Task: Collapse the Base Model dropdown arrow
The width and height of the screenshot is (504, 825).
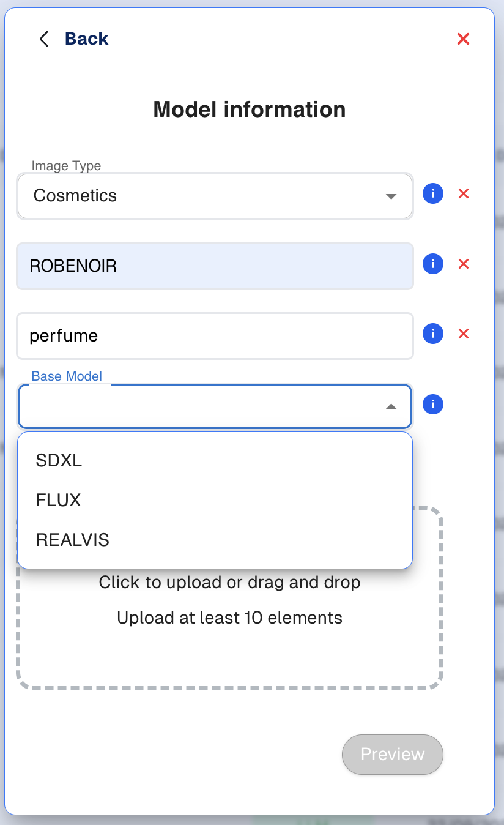Action: coord(391,407)
